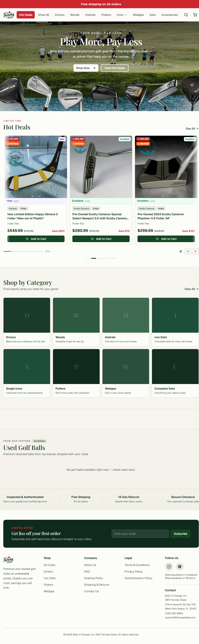Image resolution: width=199 pixels, height=644 pixels.
Task: Open Drivers in navigation bar
Action: (x=60, y=15)
